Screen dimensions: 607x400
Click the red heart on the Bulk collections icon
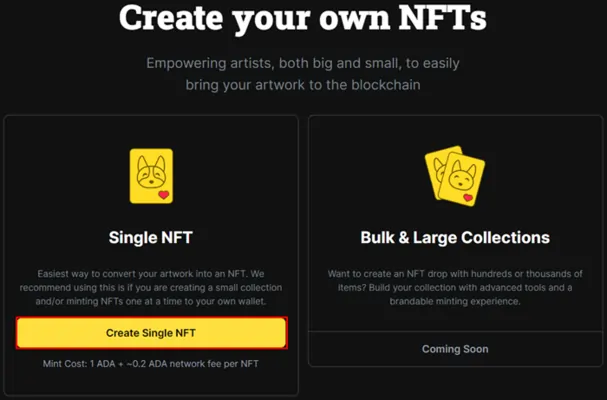click(x=468, y=197)
